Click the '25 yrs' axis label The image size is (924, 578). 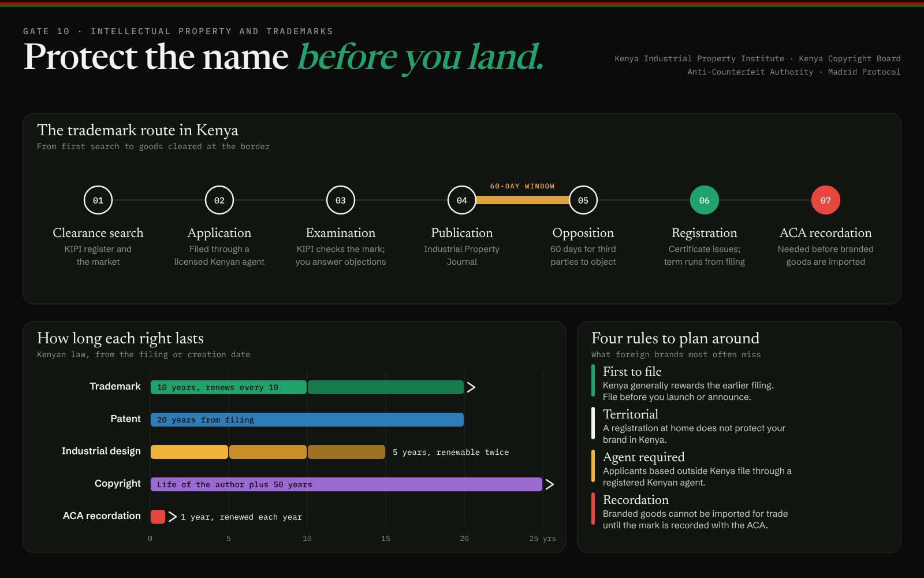pos(542,538)
